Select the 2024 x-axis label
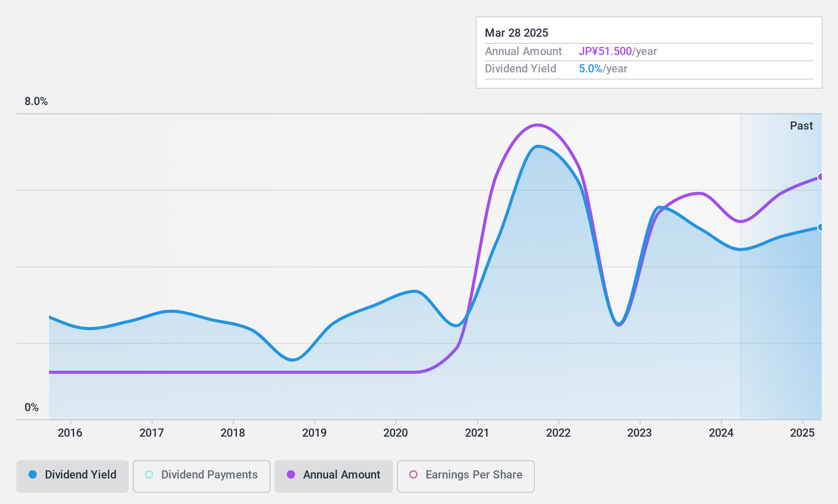The image size is (838, 504). [721, 433]
